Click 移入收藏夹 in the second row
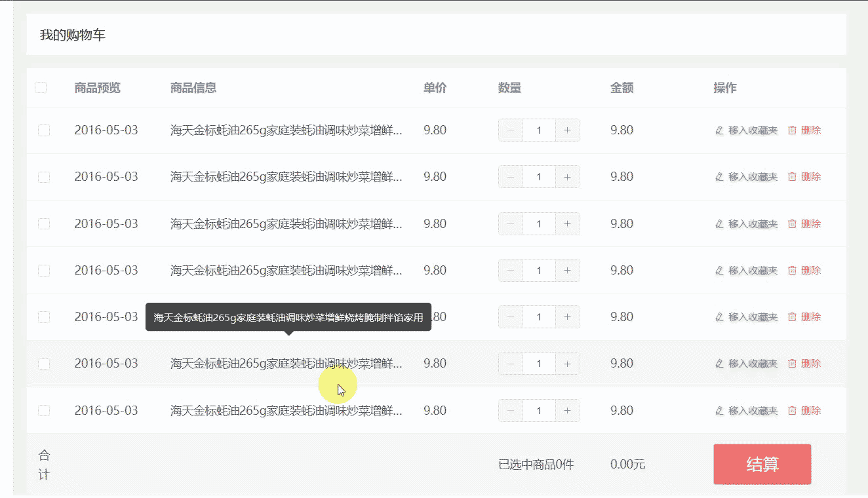Screen dimensions: 868x498 pyautogui.click(x=746, y=177)
